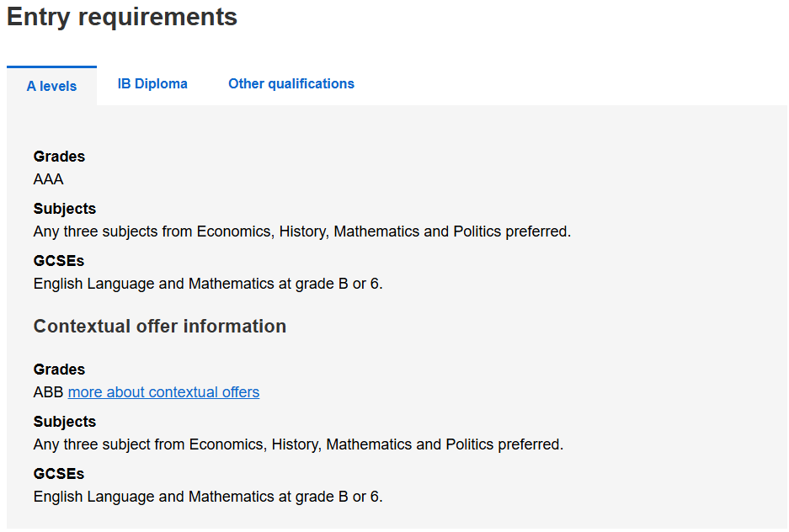Screen dimensions: 789x532
Task: Click the ABB contextual grade text
Action: [48, 392]
